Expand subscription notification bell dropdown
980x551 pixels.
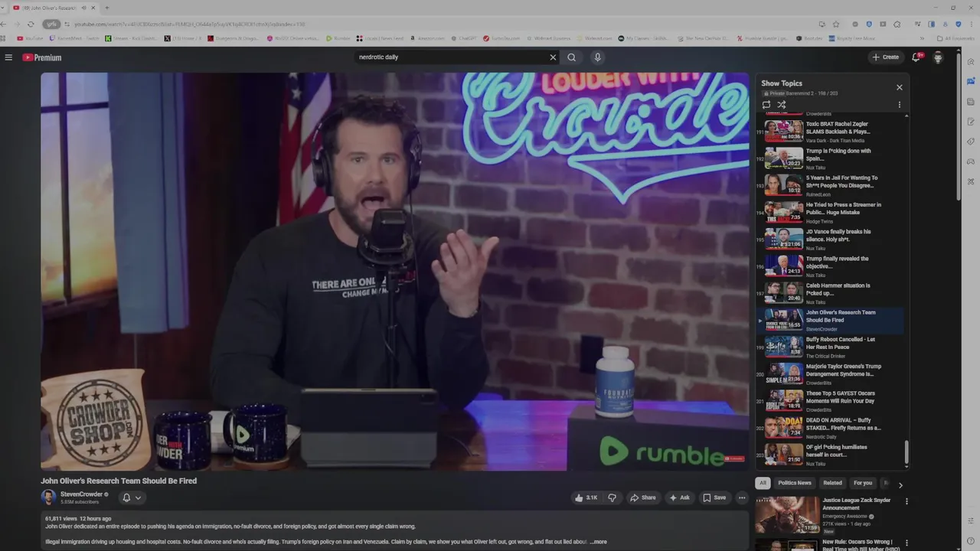pyautogui.click(x=132, y=497)
